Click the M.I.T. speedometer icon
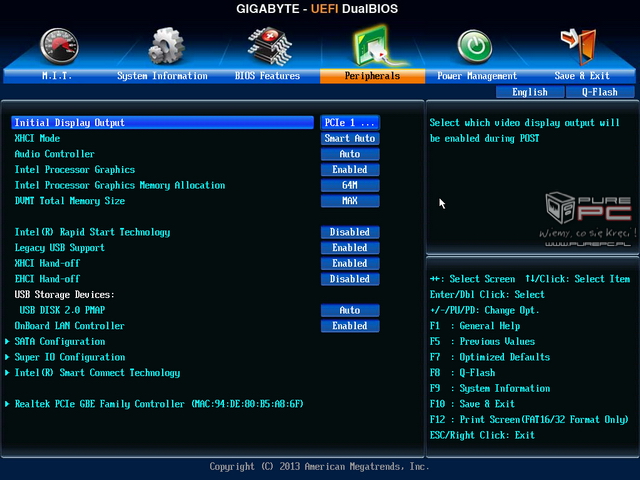640x480 pixels. coord(59,46)
